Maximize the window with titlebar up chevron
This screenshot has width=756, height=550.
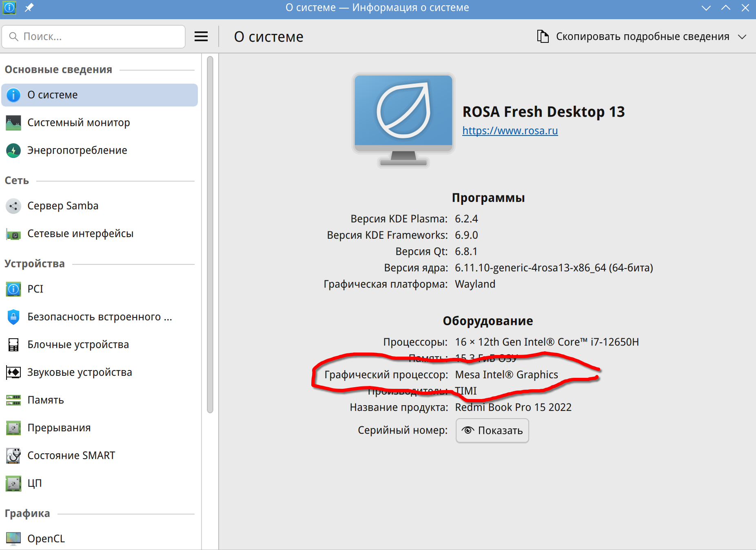(726, 8)
